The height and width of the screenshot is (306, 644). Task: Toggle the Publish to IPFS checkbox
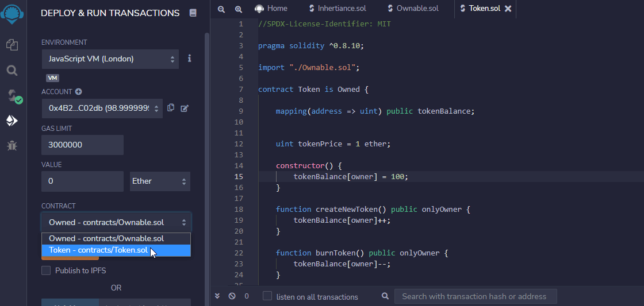point(46,270)
